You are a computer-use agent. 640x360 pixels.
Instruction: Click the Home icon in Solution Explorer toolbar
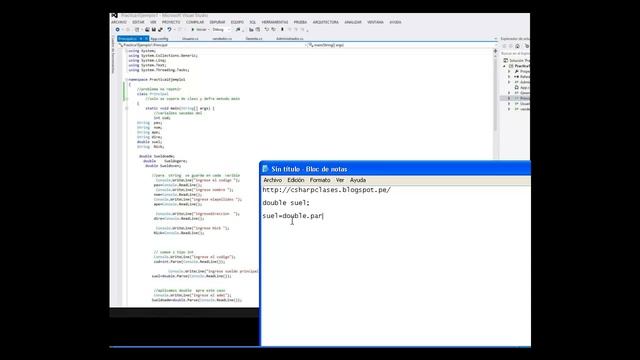click(x=518, y=46)
